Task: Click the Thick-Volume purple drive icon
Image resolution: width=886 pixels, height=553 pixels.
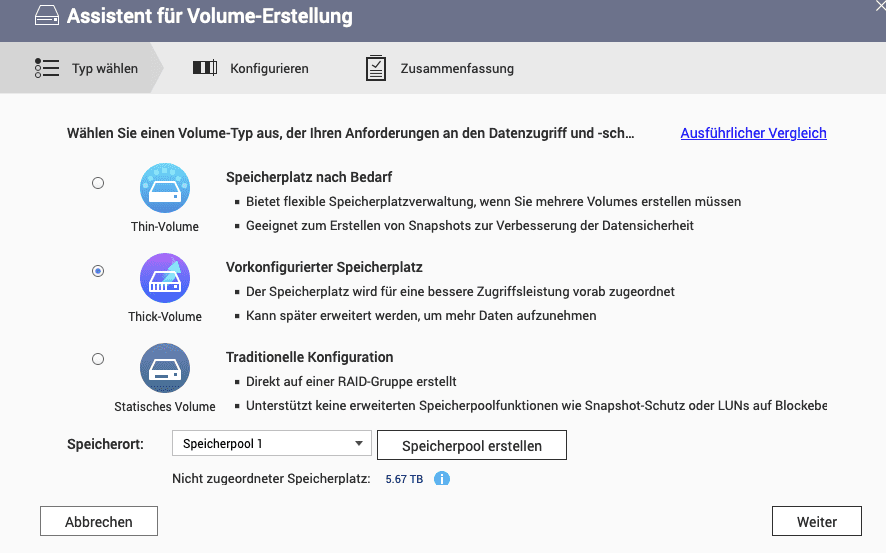Action: click(164, 278)
